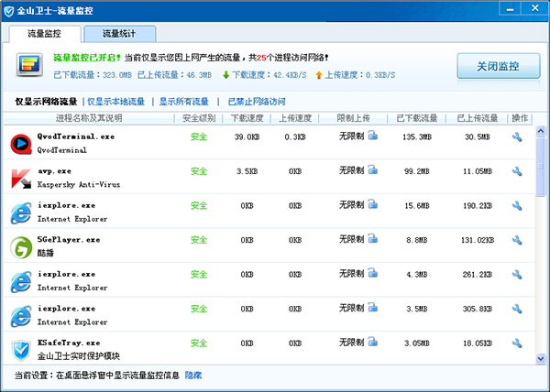Image resolution: width=550 pixels, height=392 pixels.
Task: Minimize the 流量监控 window
Action: click(510, 9)
